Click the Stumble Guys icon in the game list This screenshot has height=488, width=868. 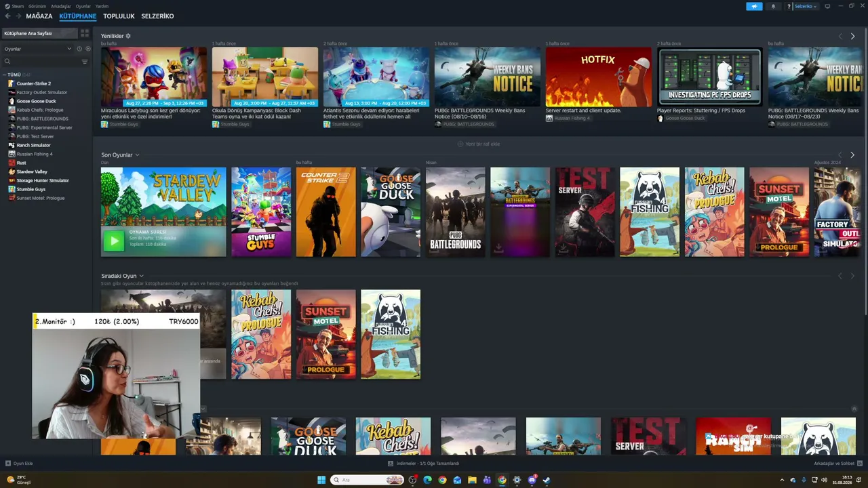tap(12, 189)
